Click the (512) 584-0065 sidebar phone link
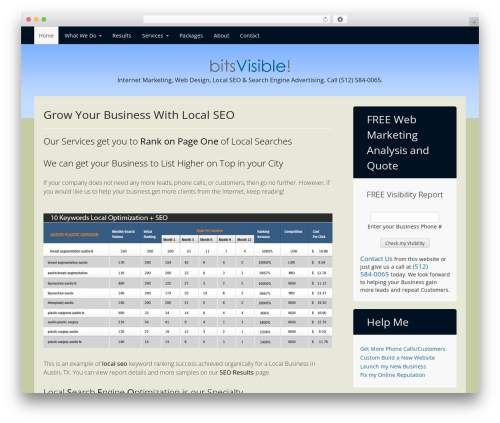Image resolution: width=500 pixels, height=423 pixels. (x=394, y=270)
